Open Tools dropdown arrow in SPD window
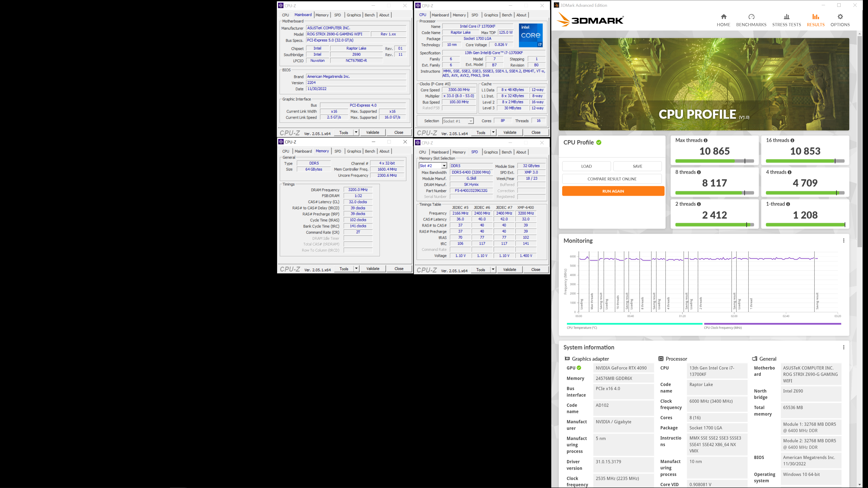Screen dimensions: 868x488 pyautogui.click(x=493, y=270)
